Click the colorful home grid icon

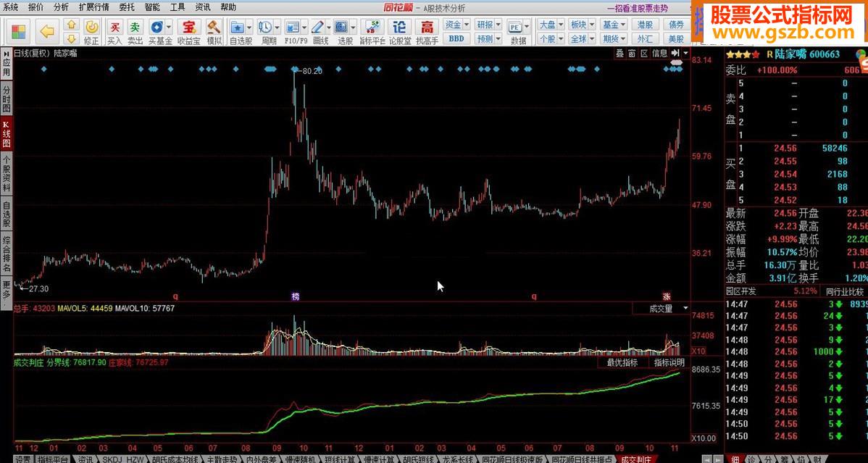[19, 32]
